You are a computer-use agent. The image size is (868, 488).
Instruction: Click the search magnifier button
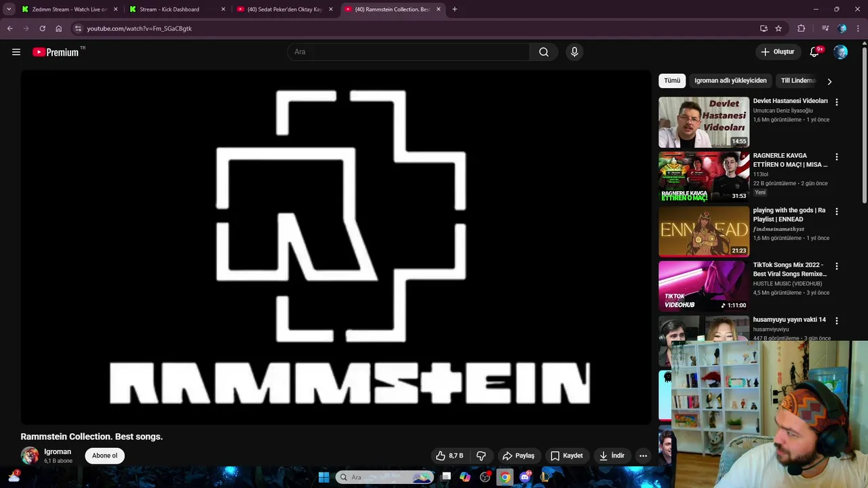(x=544, y=52)
